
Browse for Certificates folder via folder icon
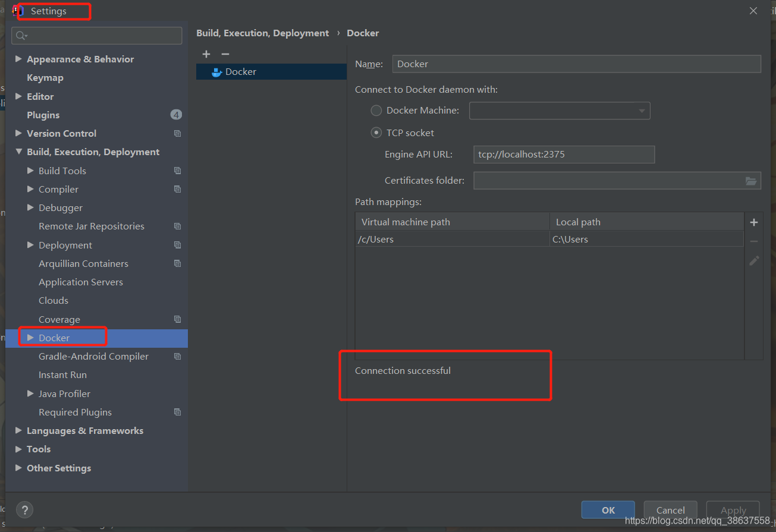point(751,181)
